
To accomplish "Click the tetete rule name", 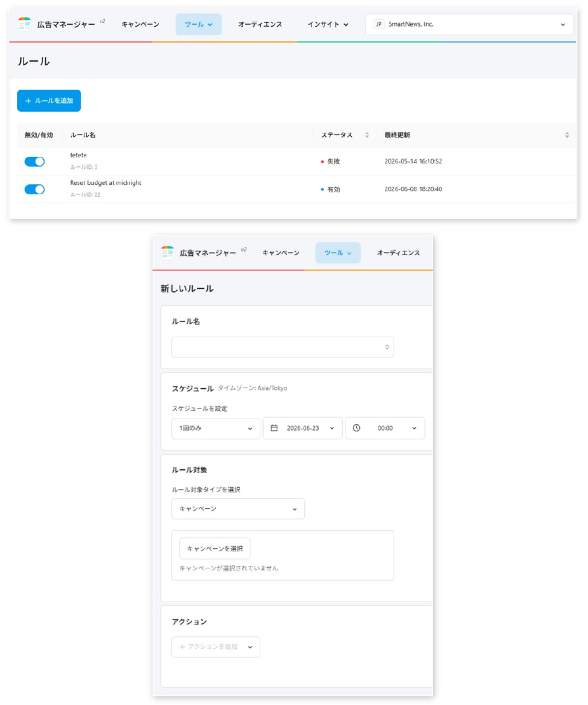I will pyautogui.click(x=78, y=155).
